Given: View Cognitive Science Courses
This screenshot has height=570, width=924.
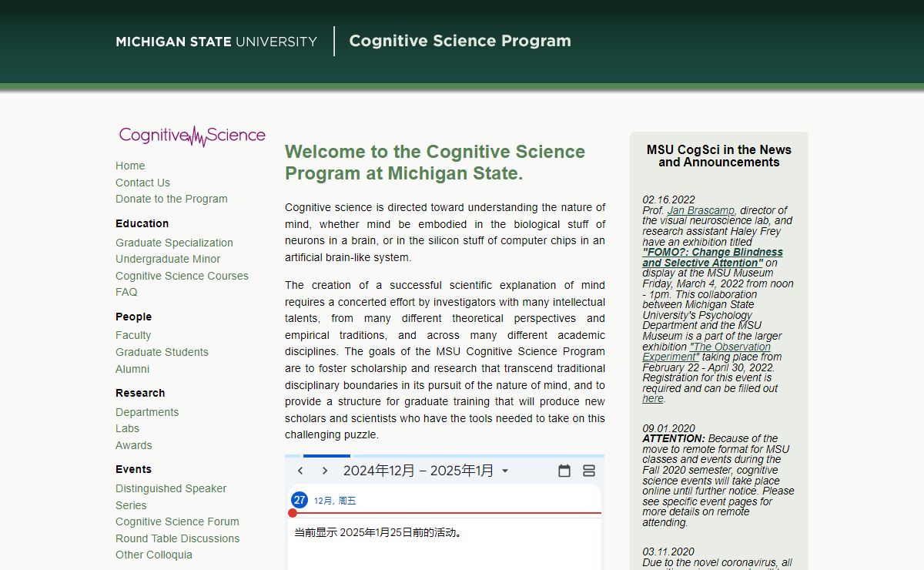Looking at the screenshot, I should (x=182, y=276).
